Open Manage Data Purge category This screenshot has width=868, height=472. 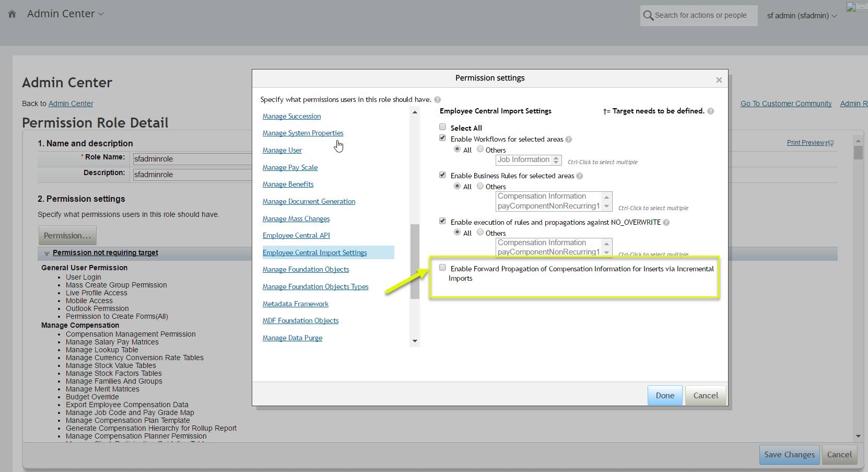(292, 338)
